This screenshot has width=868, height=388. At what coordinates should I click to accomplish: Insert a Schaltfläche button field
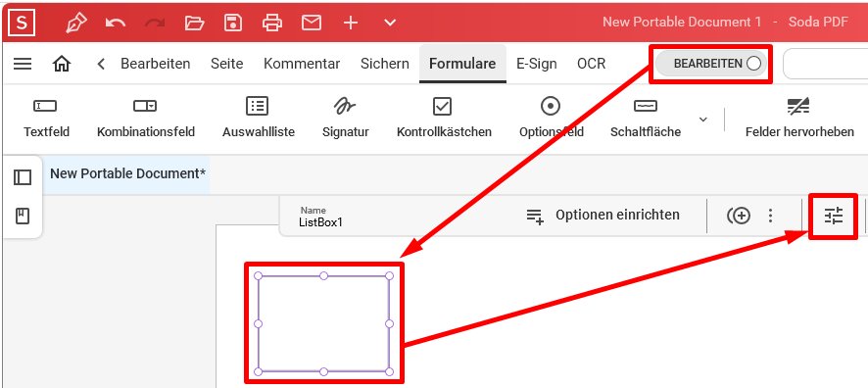[x=646, y=118]
